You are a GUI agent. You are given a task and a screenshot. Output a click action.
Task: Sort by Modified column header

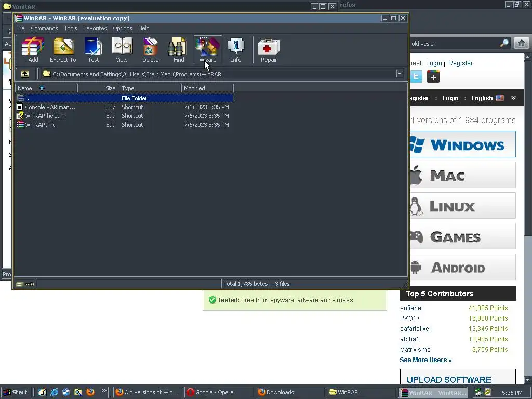tap(207, 88)
